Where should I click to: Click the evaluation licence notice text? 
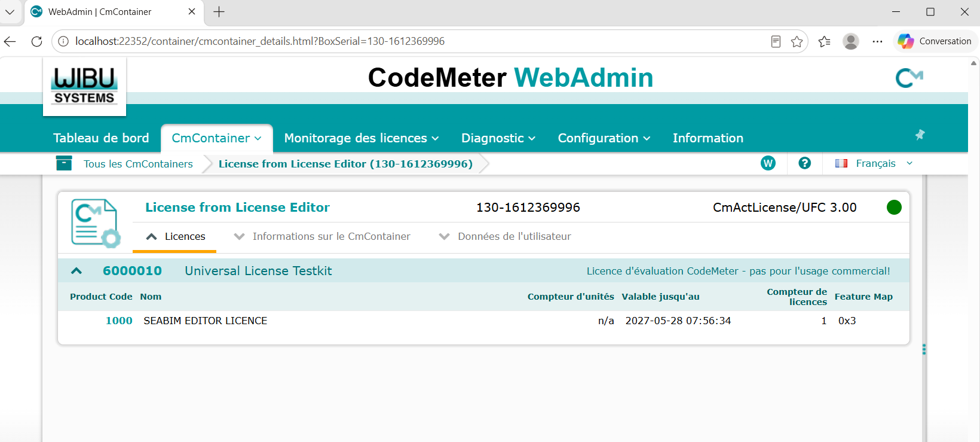[738, 271]
